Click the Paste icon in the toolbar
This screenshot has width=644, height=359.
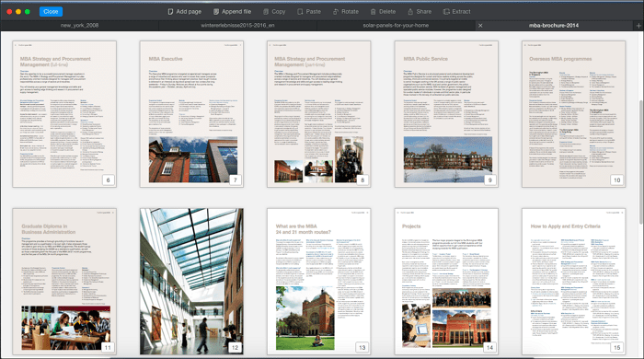click(x=300, y=11)
